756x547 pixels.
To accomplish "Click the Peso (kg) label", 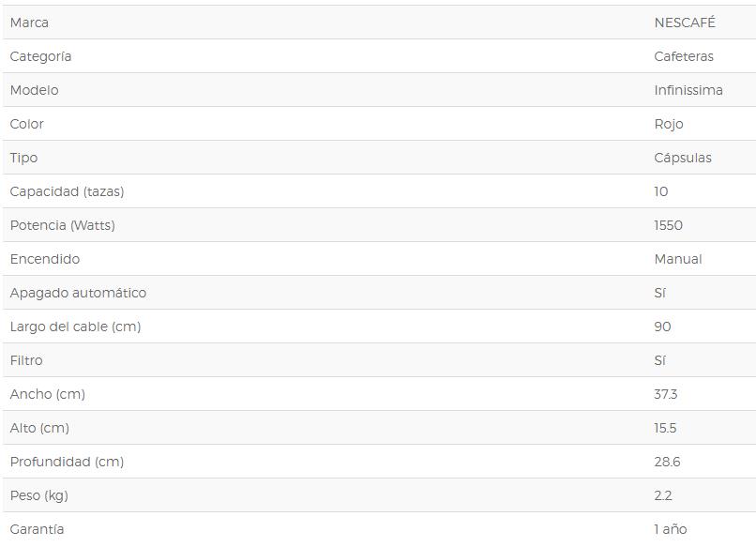I will point(39,495).
